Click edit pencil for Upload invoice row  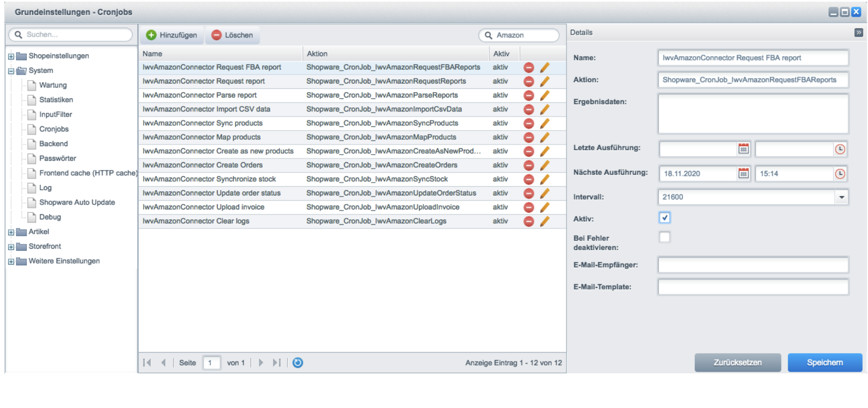pyautogui.click(x=545, y=207)
